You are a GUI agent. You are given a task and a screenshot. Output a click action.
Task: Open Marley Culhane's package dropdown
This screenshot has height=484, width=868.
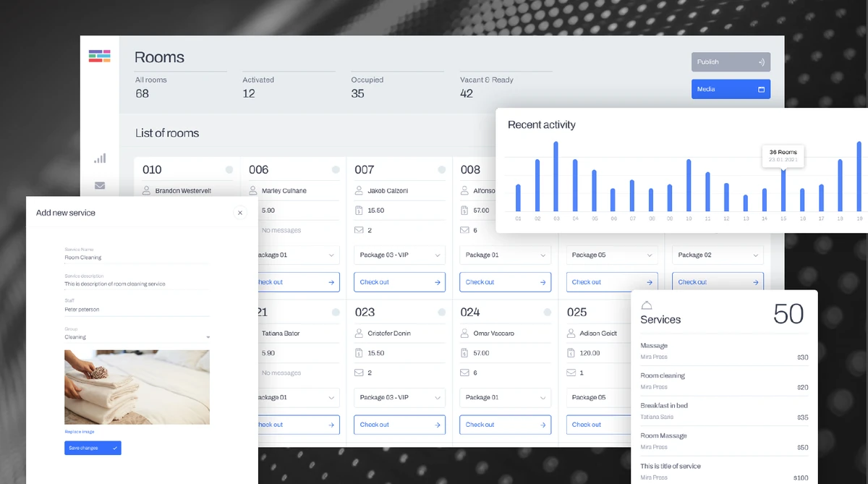299,255
